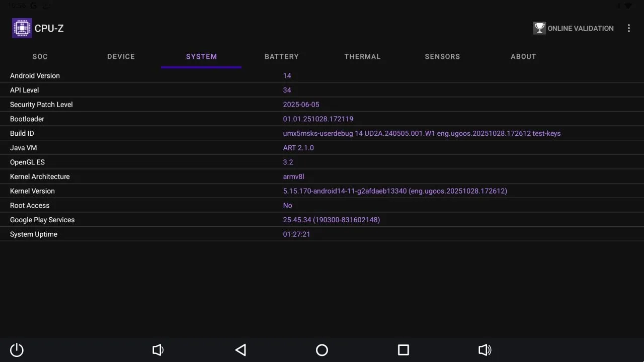
Task: Open the ABOUT tab
Action: tap(523, 56)
